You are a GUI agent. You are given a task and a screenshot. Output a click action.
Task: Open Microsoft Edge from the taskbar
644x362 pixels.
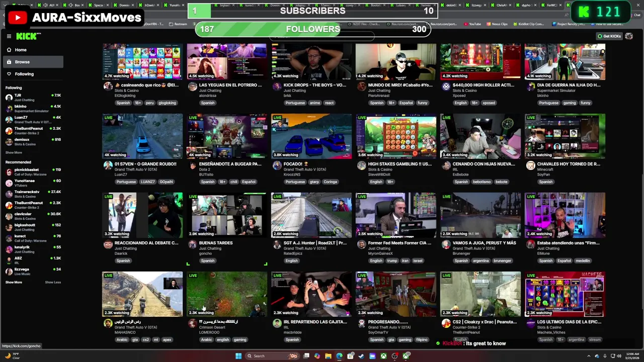tap(339, 356)
